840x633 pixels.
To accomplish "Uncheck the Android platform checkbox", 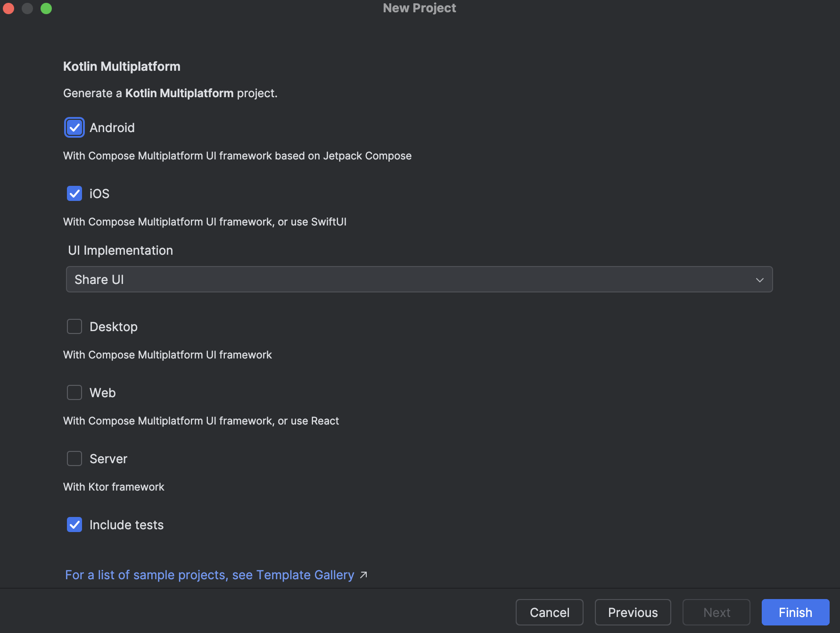I will (x=74, y=127).
